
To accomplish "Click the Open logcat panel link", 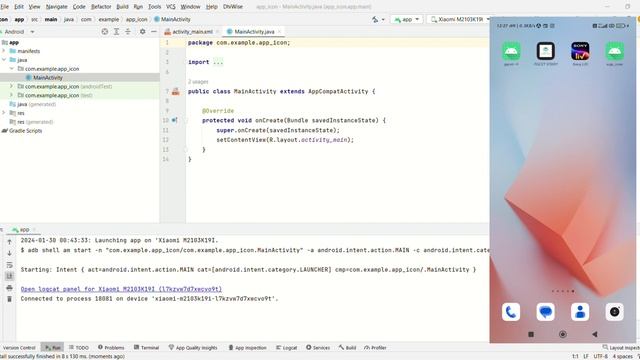I will [x=121, y=289].
